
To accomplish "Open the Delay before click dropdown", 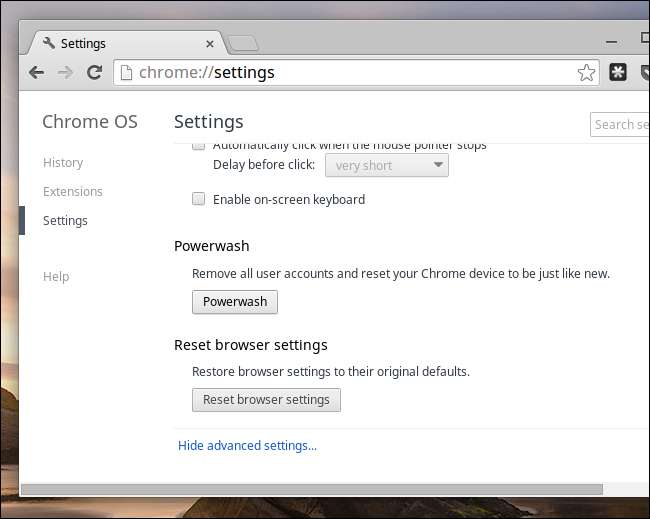I will pos(387,165).
